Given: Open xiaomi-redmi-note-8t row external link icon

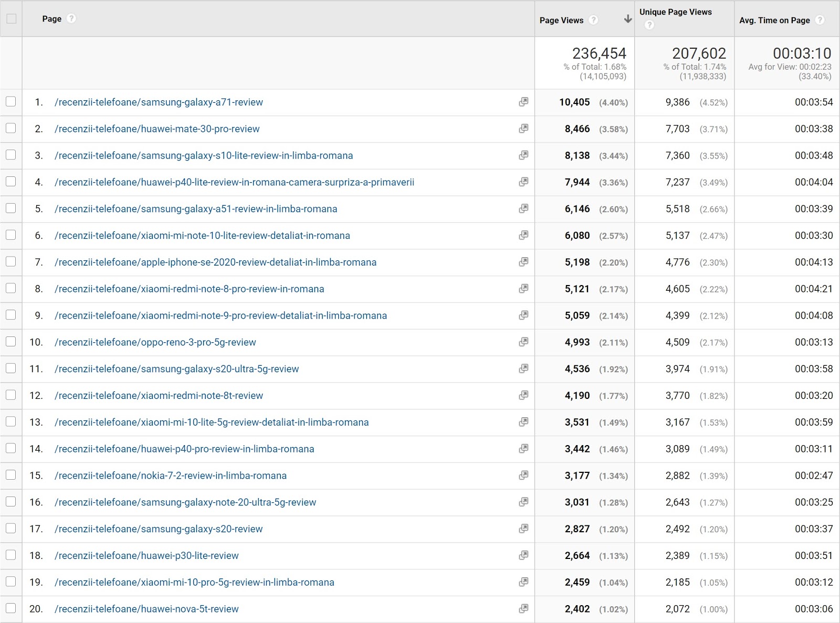Looking at the screenshot, I should (x=523, y=395).
